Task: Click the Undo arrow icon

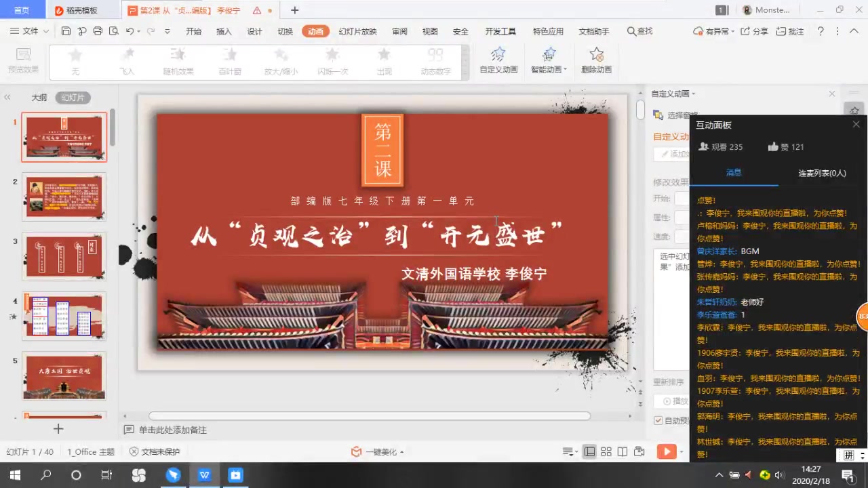Action: point(130,31)
